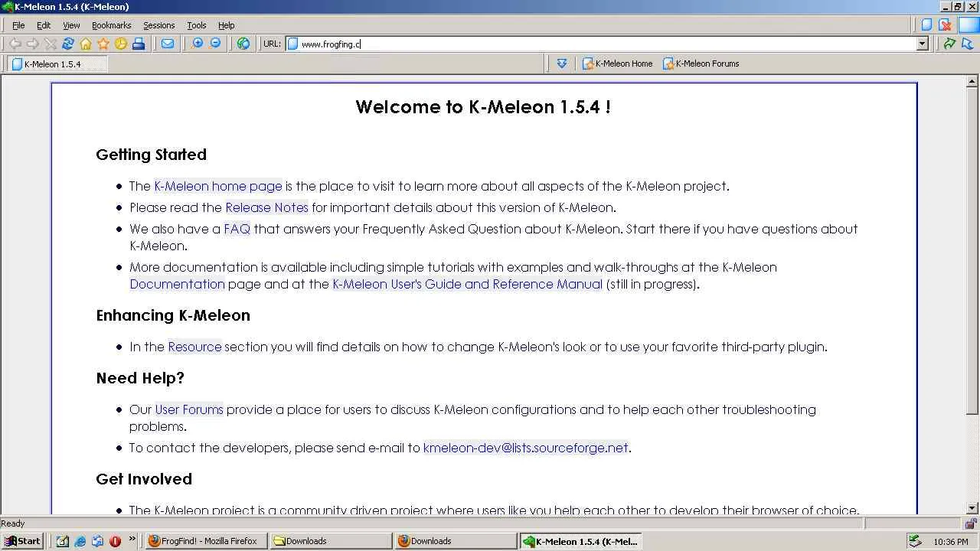This screenshot has height=551, width=980.
Task: Click the red Opera quick launch icon
Action: 116,541
